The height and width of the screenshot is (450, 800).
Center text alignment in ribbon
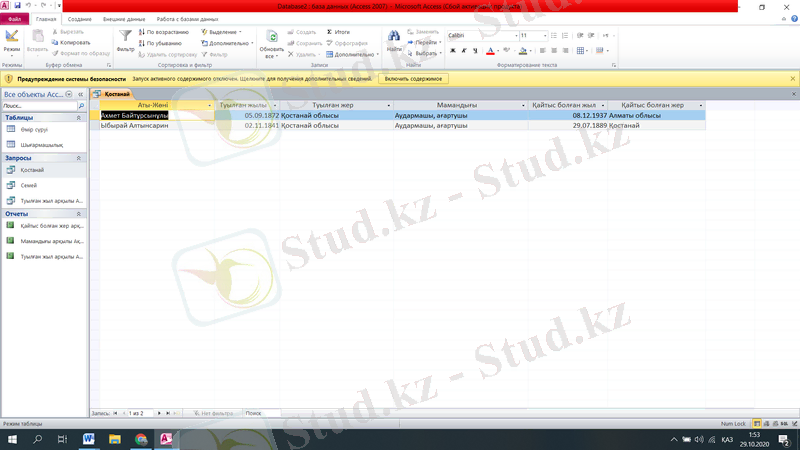554,51
